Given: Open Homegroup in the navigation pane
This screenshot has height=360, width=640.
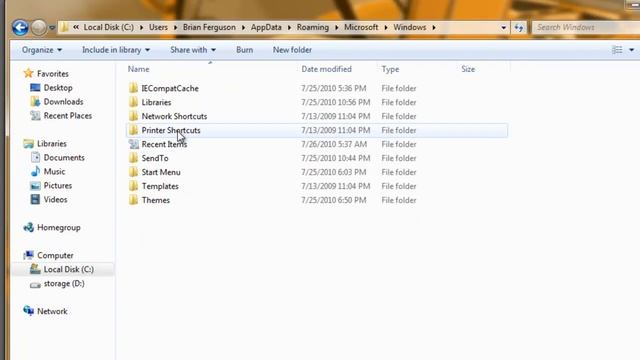Looking at the screenshot, I should click(59, 228).
